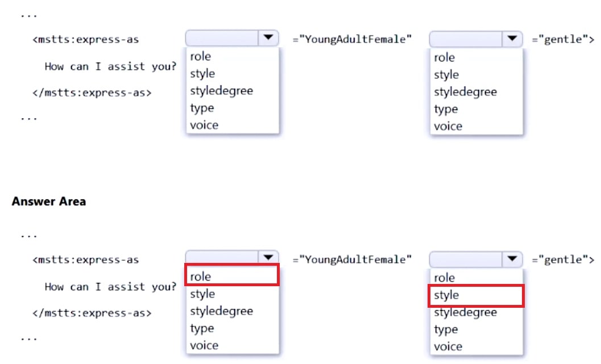Click the "gentle" attribute value in the top row

click(562, 39)
